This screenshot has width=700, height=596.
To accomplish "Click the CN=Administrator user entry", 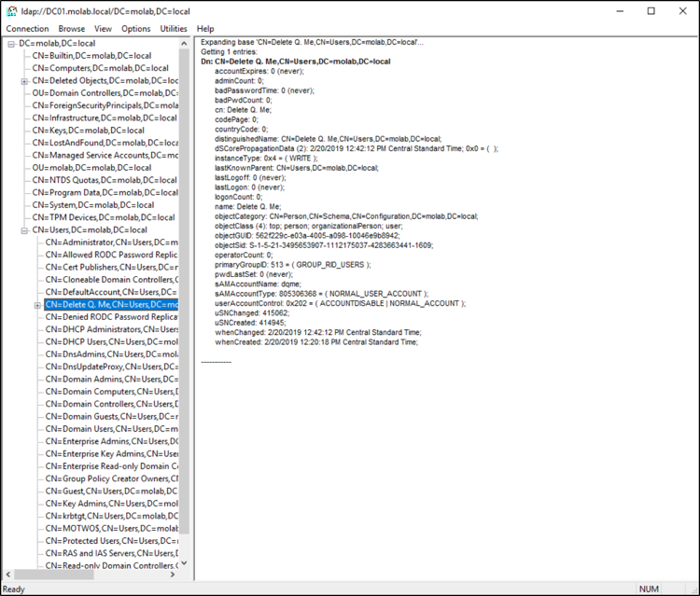I will click(x=110, y=243).
